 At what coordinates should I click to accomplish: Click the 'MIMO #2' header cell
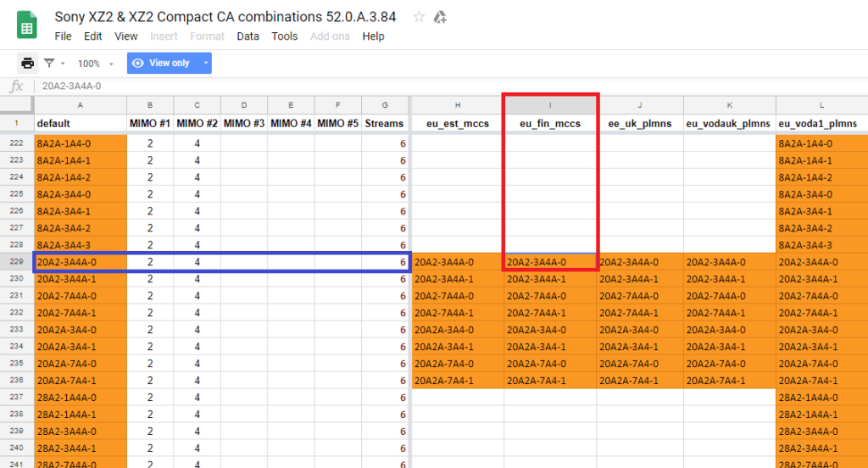[x=197, y=124]
